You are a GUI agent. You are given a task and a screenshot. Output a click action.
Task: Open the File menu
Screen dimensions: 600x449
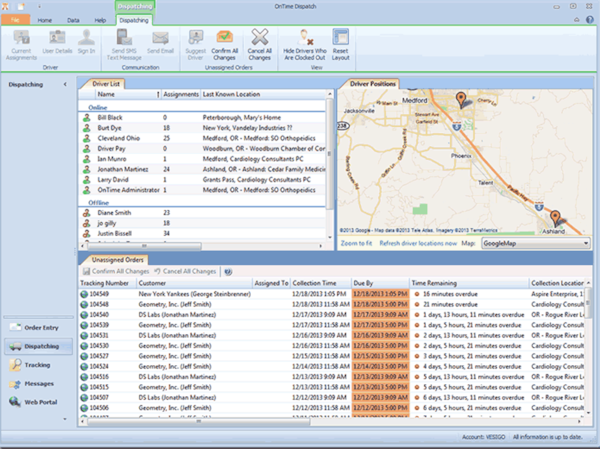[x=15, y=19]
